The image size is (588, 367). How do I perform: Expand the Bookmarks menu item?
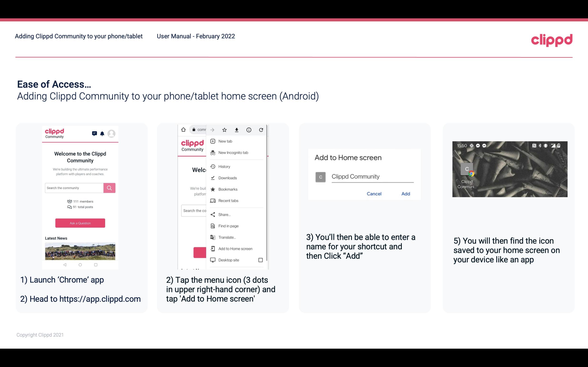coord(228,189)
